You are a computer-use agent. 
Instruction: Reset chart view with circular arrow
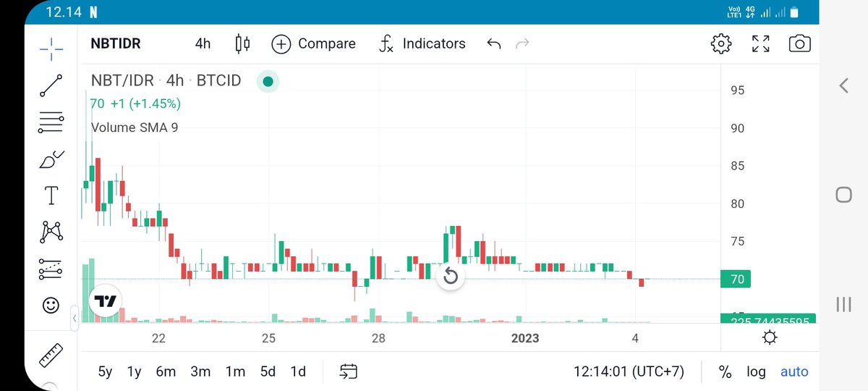450,275
